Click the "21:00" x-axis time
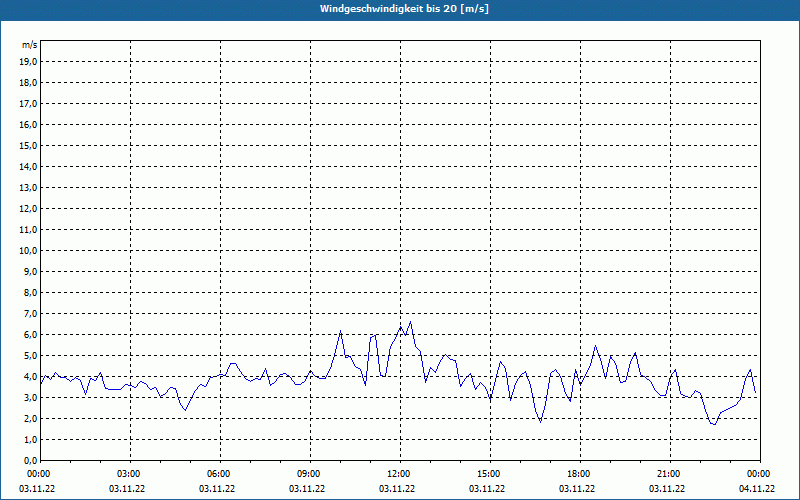The height and width of the screenshot is (500, 800). tap(669, 474)
